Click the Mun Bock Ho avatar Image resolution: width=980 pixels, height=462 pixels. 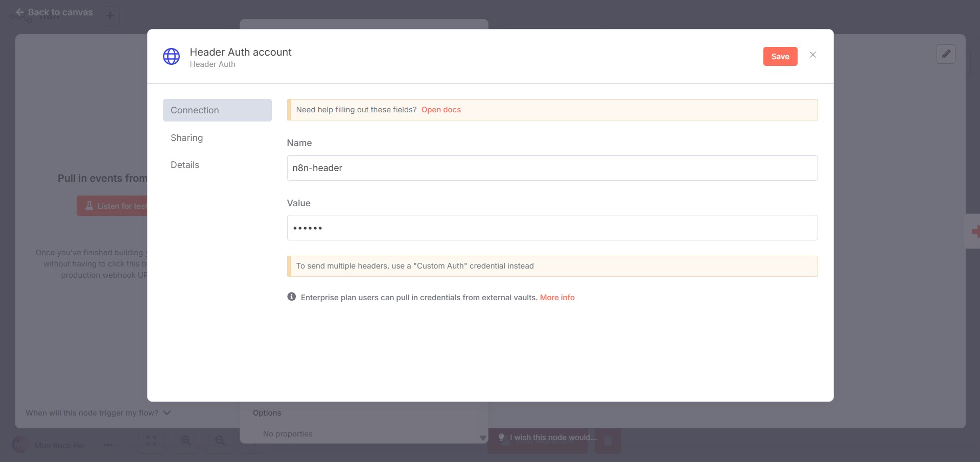pyautogui.click(x=20, y=445)
